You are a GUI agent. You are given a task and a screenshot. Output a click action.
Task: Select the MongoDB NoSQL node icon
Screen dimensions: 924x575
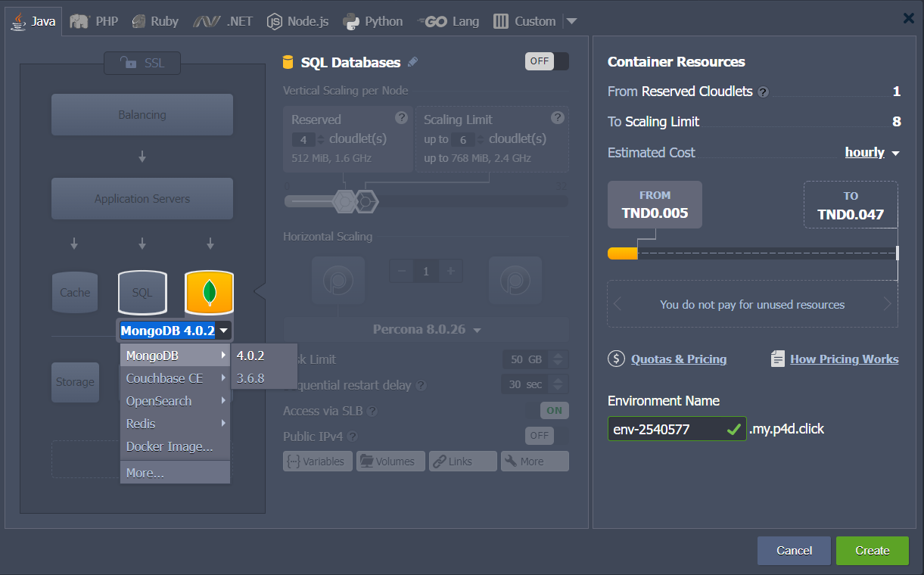210,292
